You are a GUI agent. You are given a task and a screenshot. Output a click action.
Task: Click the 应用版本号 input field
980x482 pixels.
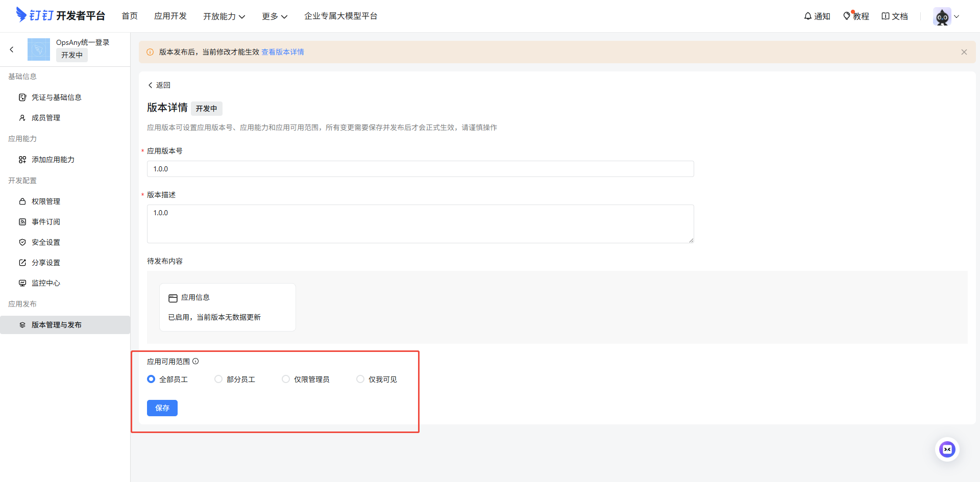420,169
